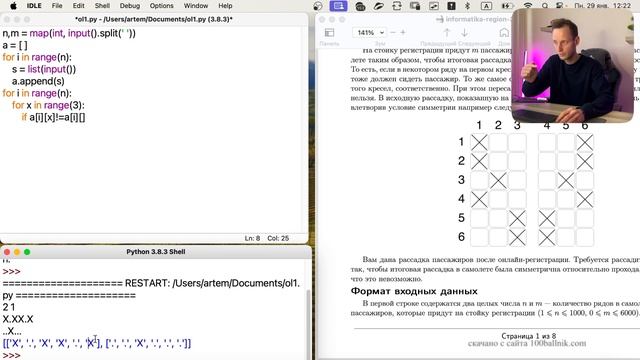
Task: Go to next page with down arrow
Action: pos(464,33)
